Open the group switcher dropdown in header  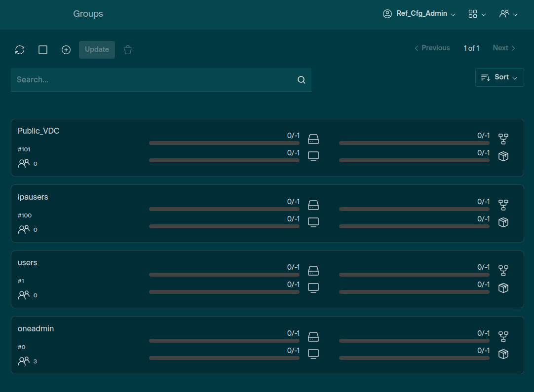click(x=508, y=14)
